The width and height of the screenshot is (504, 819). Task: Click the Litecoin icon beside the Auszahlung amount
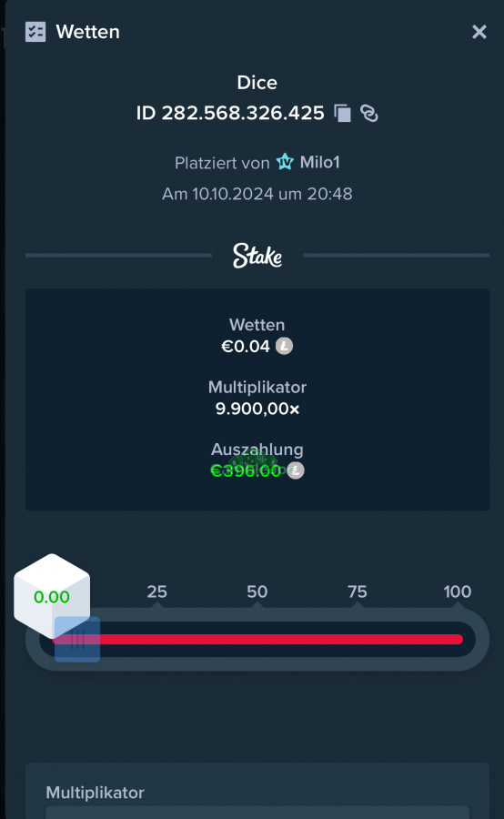[296, 470]
